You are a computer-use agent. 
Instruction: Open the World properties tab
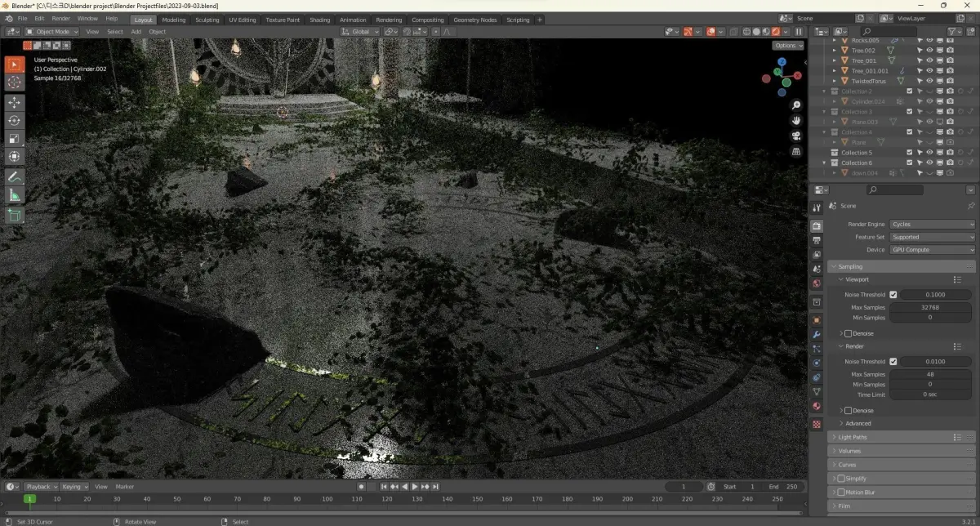[817, 283]
